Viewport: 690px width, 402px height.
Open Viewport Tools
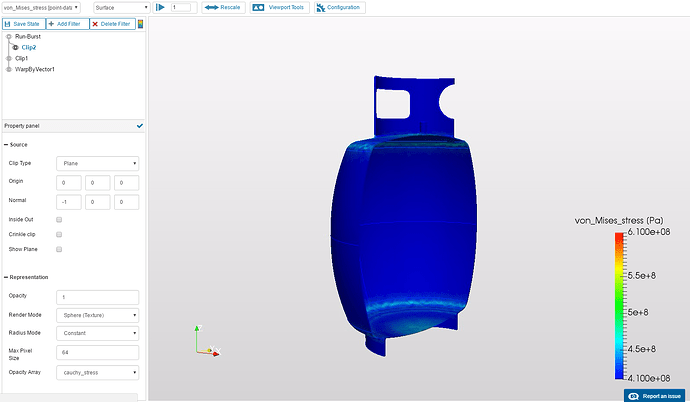point(279,7)
